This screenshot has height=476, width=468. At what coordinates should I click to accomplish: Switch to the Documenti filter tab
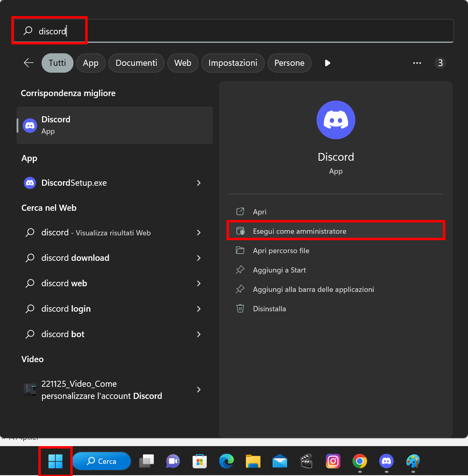tap(136, 63)
